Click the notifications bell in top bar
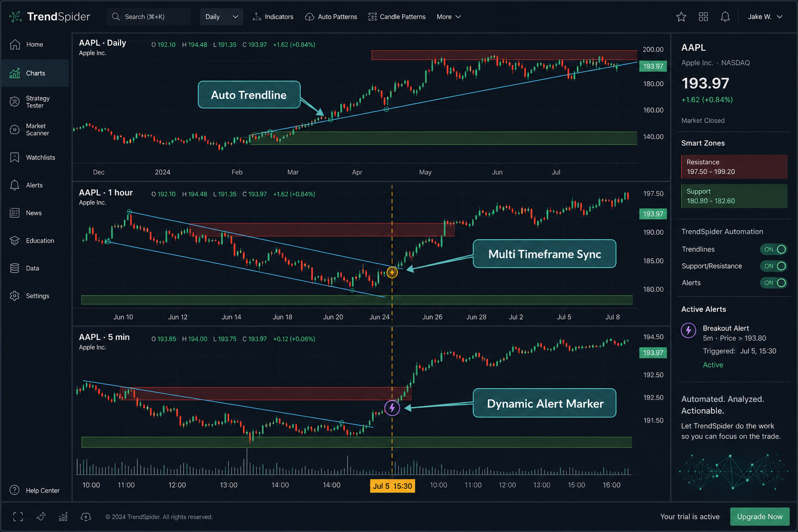This screenshot has width=798, height=532. click(x=725, y=17)
